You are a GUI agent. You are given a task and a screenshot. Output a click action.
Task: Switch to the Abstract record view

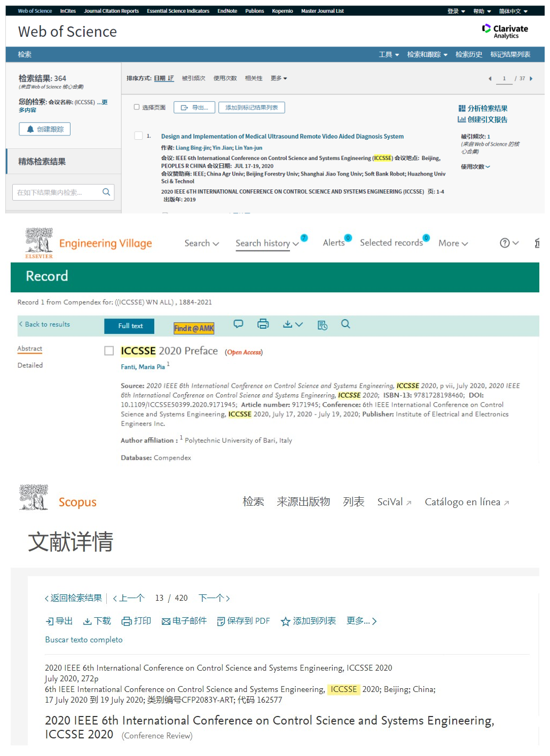(30, 349)
